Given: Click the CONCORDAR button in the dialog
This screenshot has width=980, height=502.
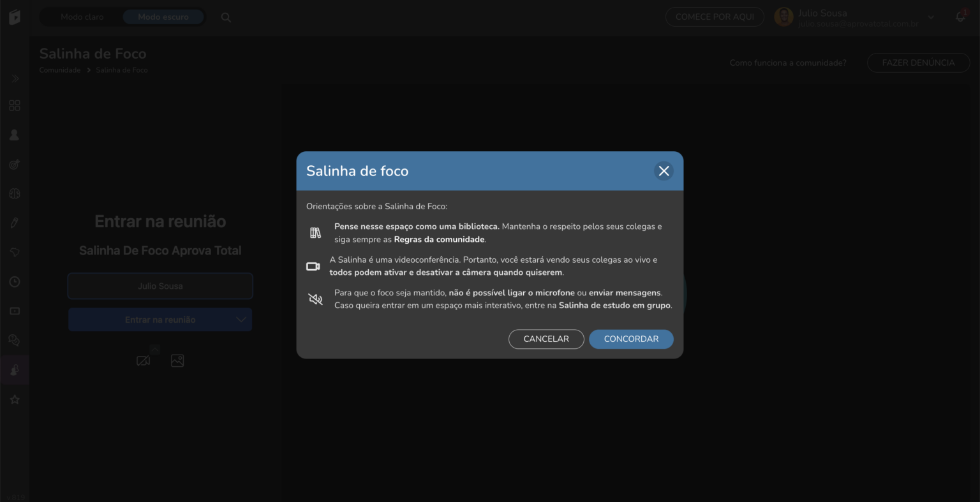Looking at the screenshot, I should 630,339.
